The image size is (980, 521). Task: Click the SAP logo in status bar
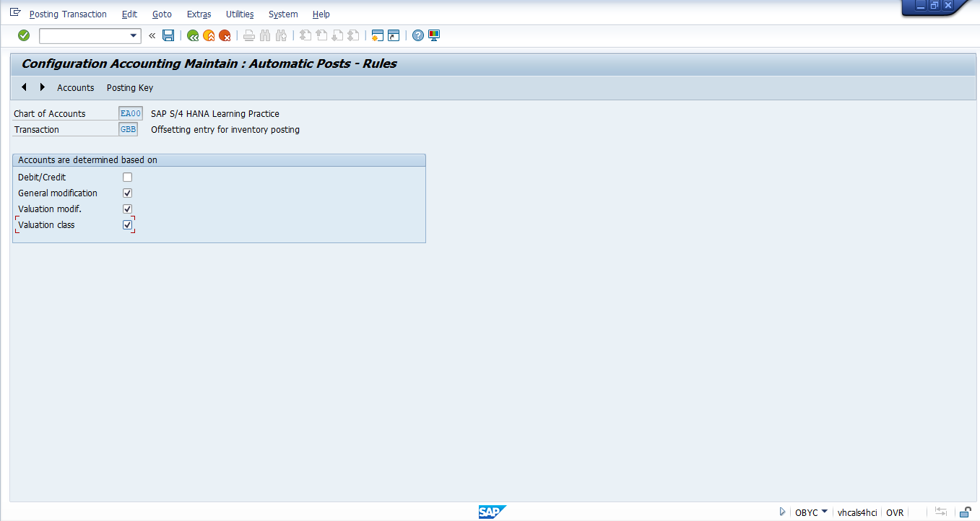[492, 512]
